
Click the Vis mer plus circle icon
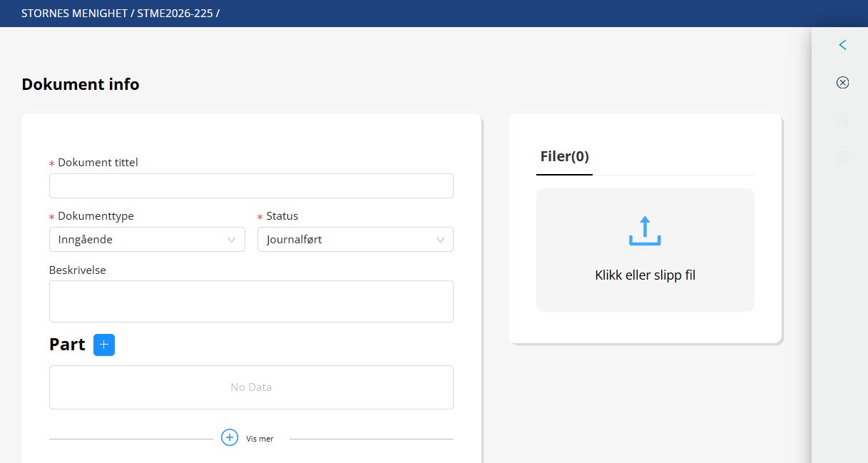tap(230, 438)
